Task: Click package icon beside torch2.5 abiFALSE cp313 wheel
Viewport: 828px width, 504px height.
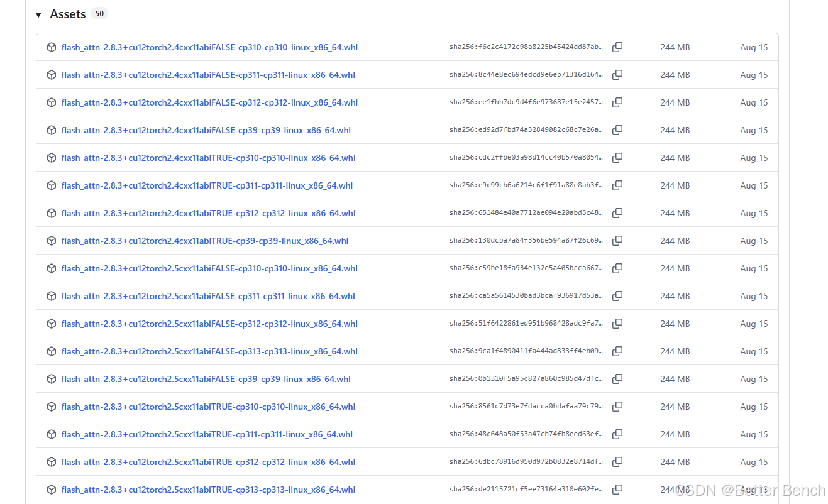Action: point(52,351)
